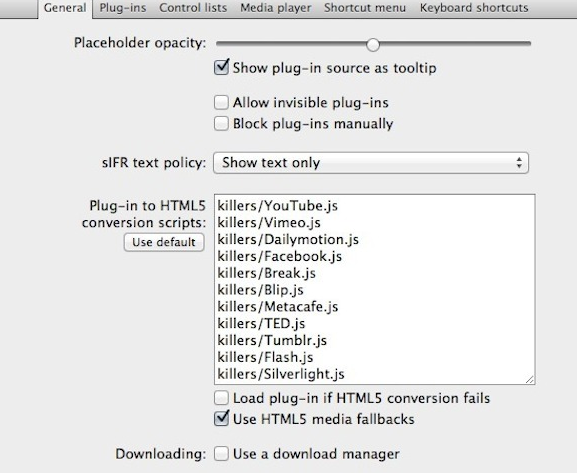Open the Plug-ins tab

(x=123, y=8)
